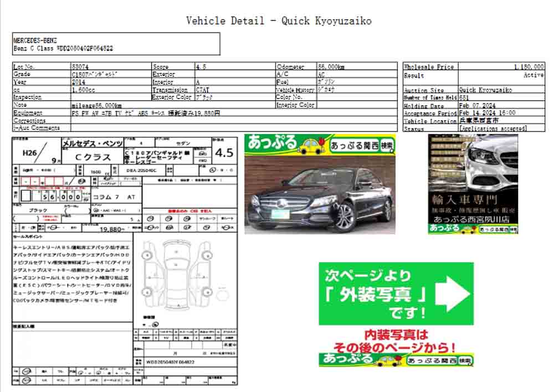Viewport: 554px width, 392px height.
Task: Select the Interior grade value "A"
Action: click(x=198, y=82)
